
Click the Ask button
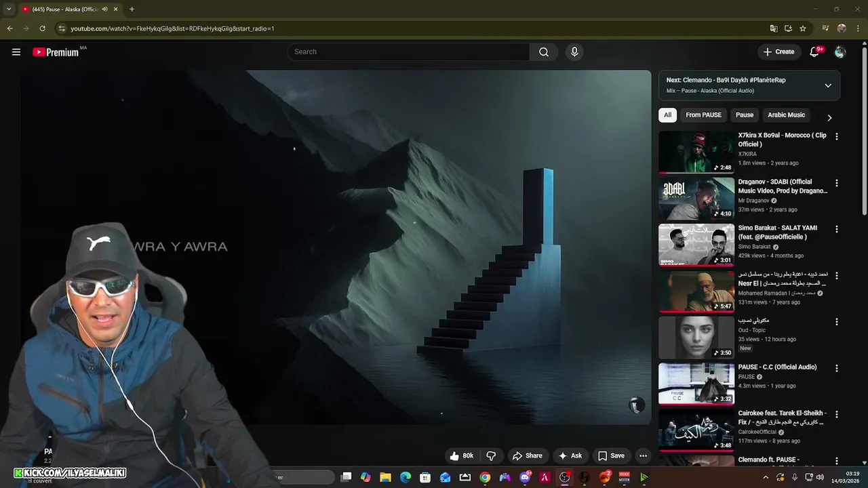pyautogui.click(x=570, y=456)
